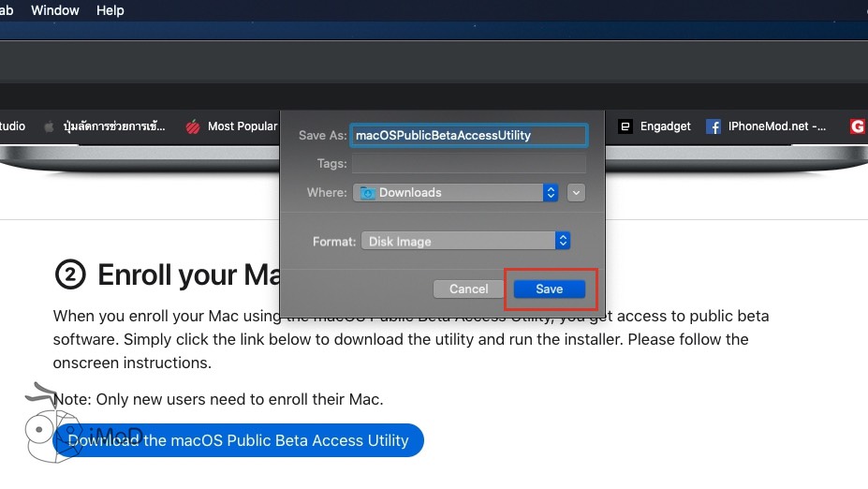Open the Engadget bookmark
868x489 pixels.
[x=665, y=126]
